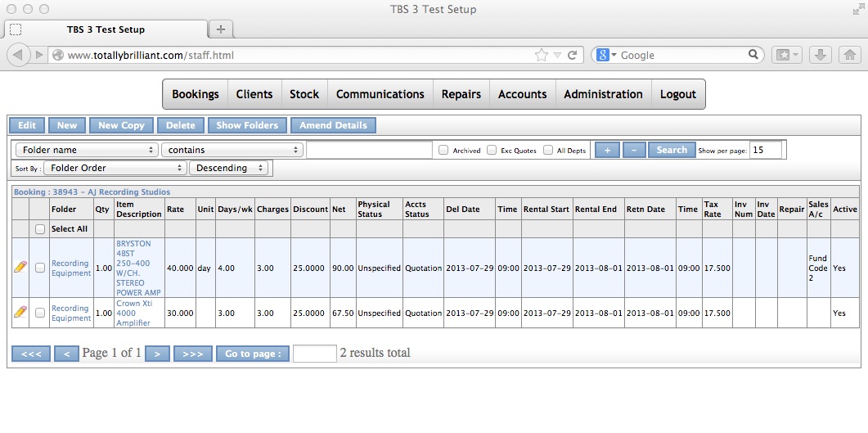Open the Clients menu

[x=254, y=94]
